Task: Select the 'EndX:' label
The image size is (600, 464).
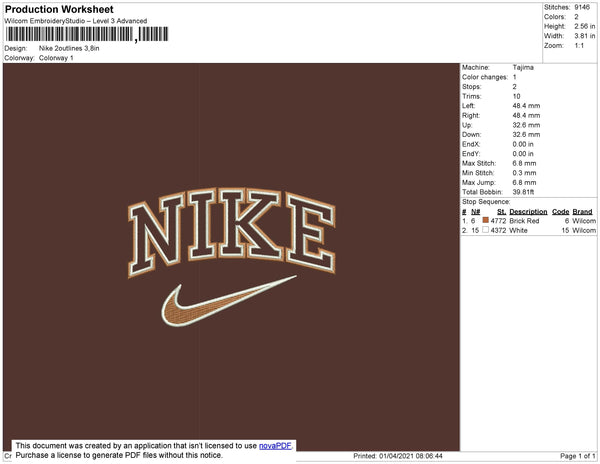Action: [x=471, y=144]
